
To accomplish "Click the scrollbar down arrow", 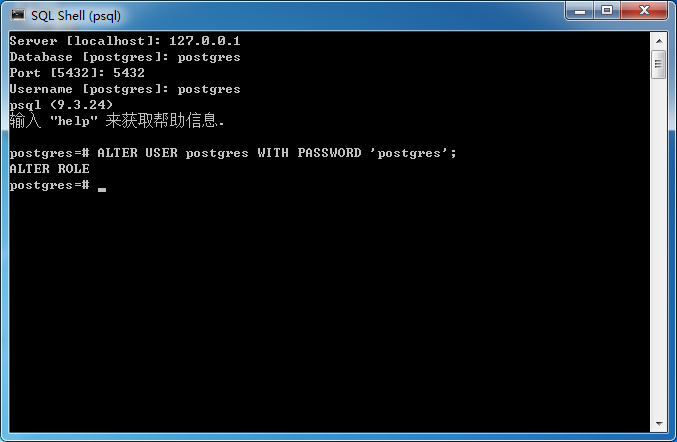I will [659, 423].
